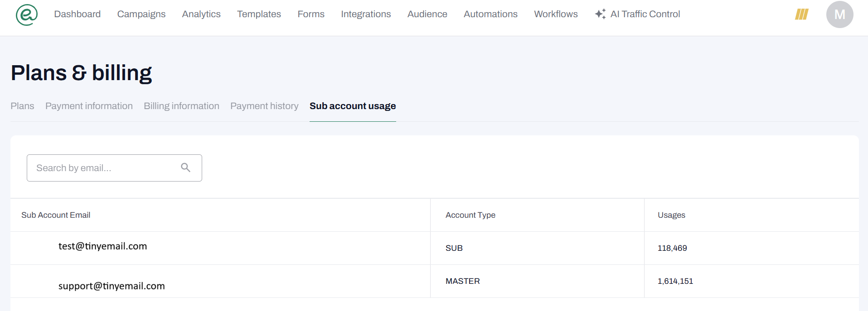Click the AI Traffic Control sparkle icon
Screen dimensions: 868x311
point(600,14)
